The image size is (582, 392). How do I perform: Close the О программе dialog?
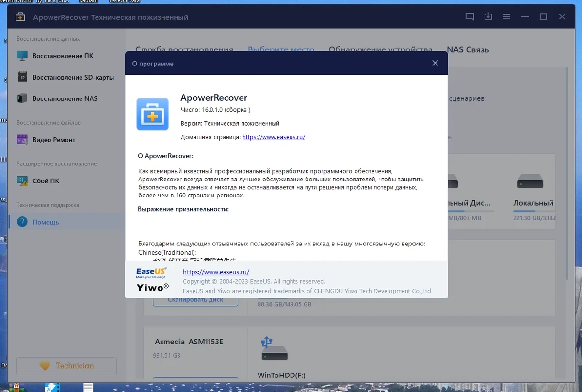click(x=435, y=63)
